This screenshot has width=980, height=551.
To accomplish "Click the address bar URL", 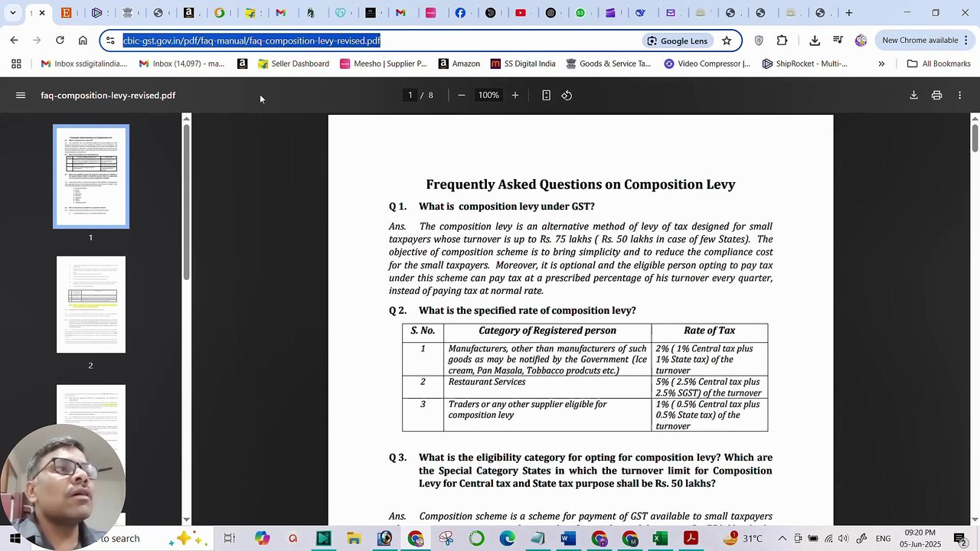I will pos(251,41).
